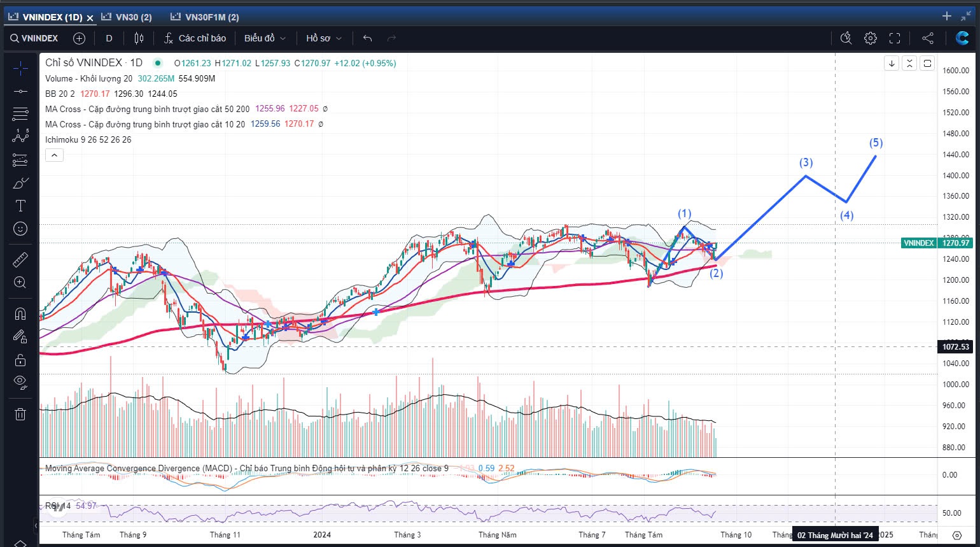Select the crosshair cursor tool

tap(20, 68)
